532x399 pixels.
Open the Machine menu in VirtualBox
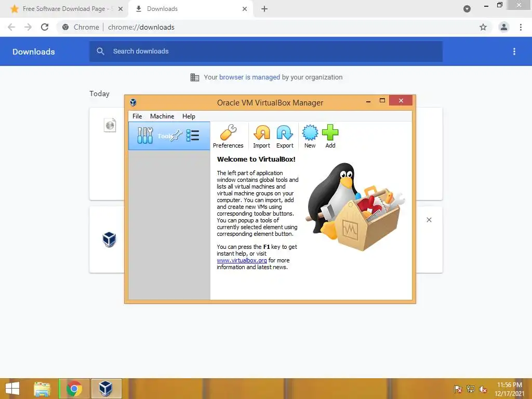pyautogui.click(x=162, y=116)
